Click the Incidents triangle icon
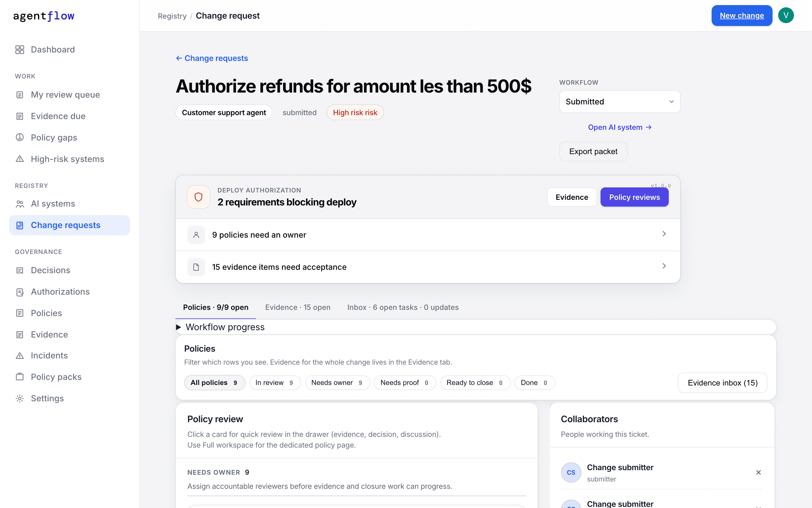This screenshot has width=812, height=508. pyautogui.click(x=20, y=356)
